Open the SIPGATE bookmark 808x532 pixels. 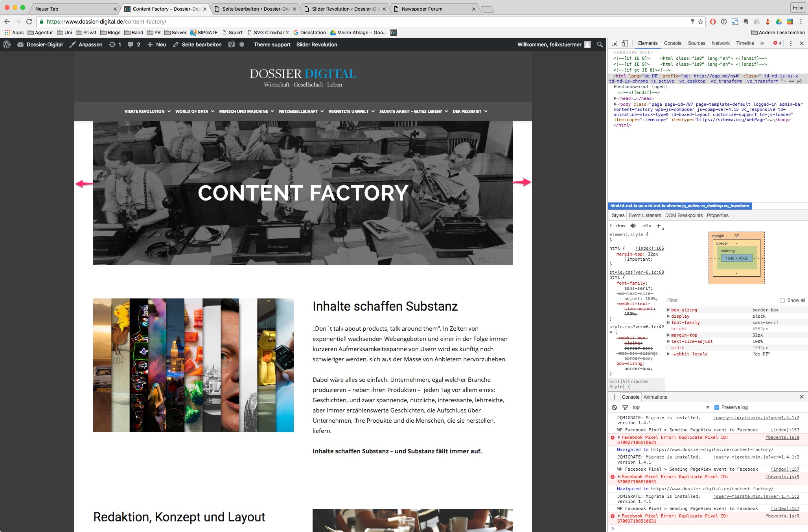(x=204, y=33)
